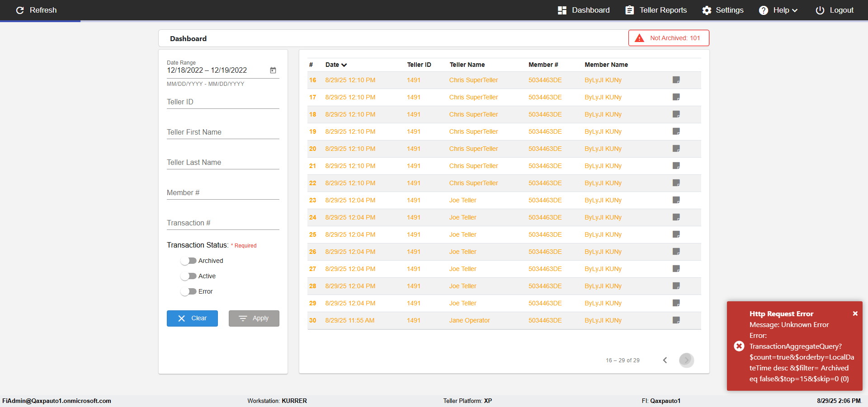The height and width of the screenshot is (407, 868).
Task: Click Chris SuperTeller in row 16
Action: coord(473,80)
